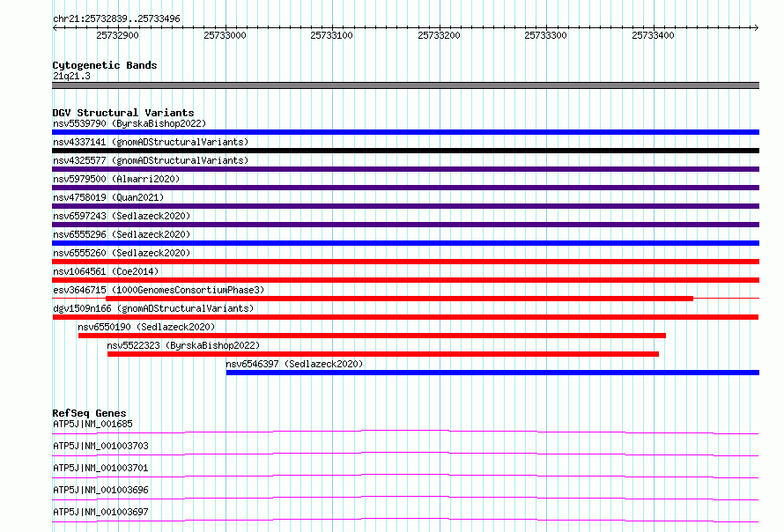This screenshot has height=532, width=784.
Task: Click nsv6555260 (Sedlazeck2020) label
Action: click(x=122, y=253)
